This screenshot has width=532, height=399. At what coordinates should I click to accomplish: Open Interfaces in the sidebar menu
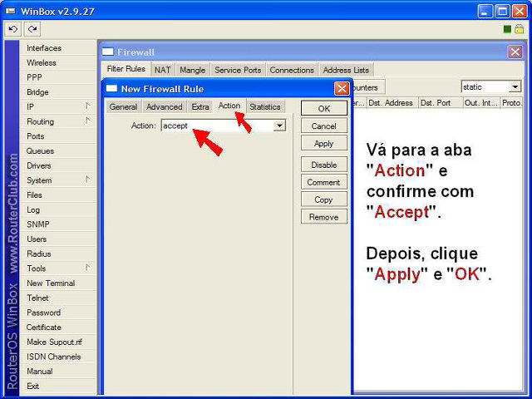click(58, 48)
